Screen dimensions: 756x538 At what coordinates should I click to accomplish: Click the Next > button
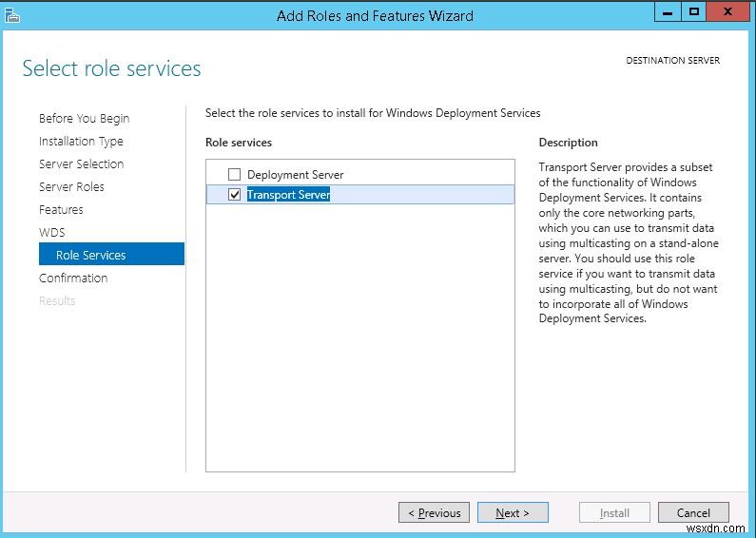(513, 512)
